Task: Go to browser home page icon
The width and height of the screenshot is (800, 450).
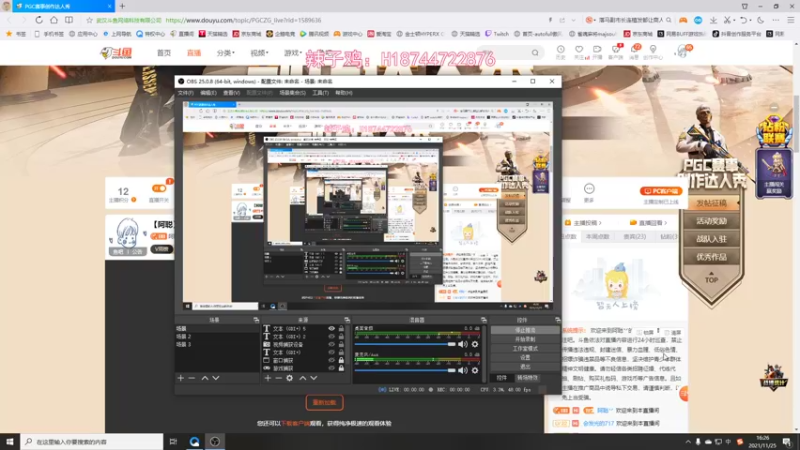Action: coord(54,20)
